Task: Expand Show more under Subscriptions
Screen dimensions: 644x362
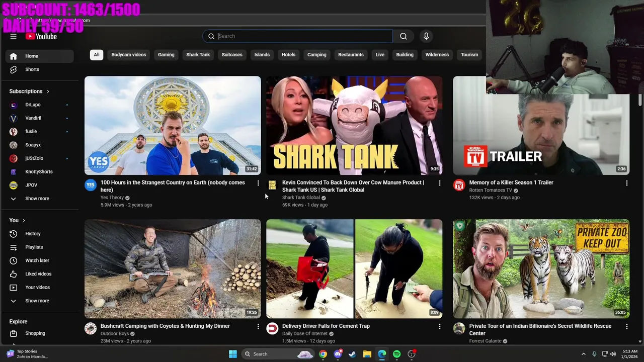Action: 39,199
